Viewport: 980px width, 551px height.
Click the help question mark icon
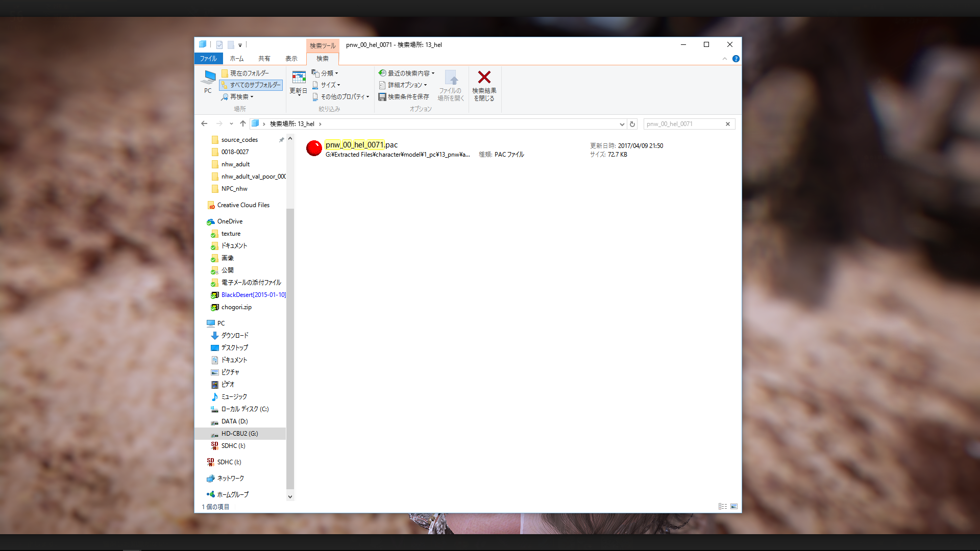[736, 59]
